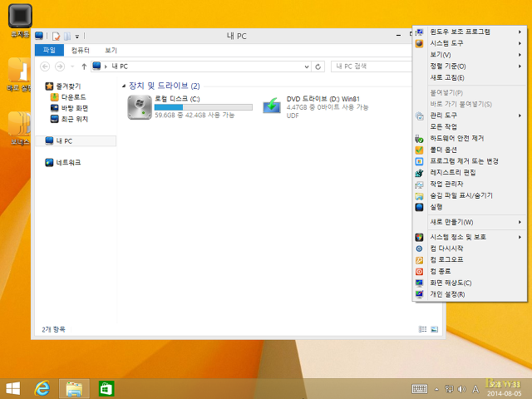Choose 개인 설정(R)
Viewport: 532px width, 399px height.
point(470,294)
